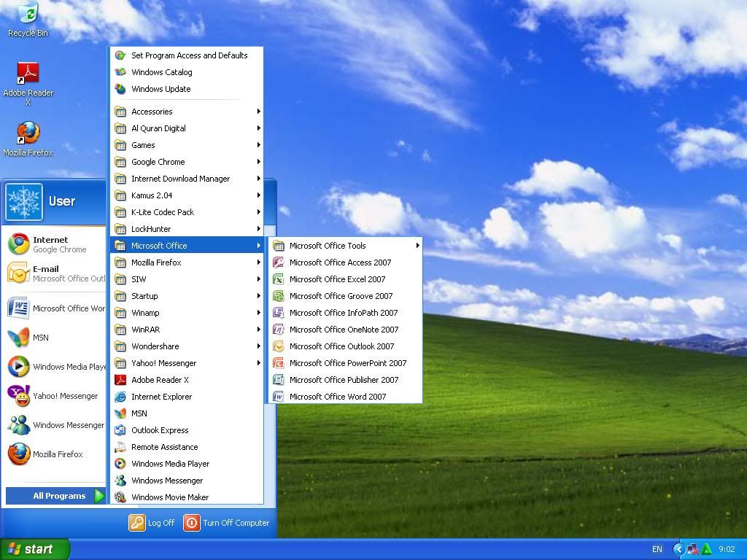Open Remote Assistance from the programs list
This screenshot has height=560, width=747.
pyautogui.click(x=187, y=447)
